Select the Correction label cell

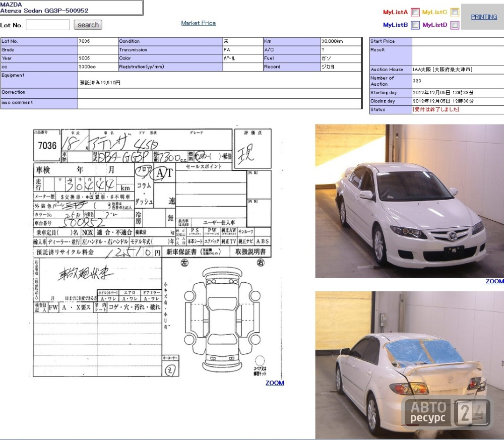[x=39, y=93]
